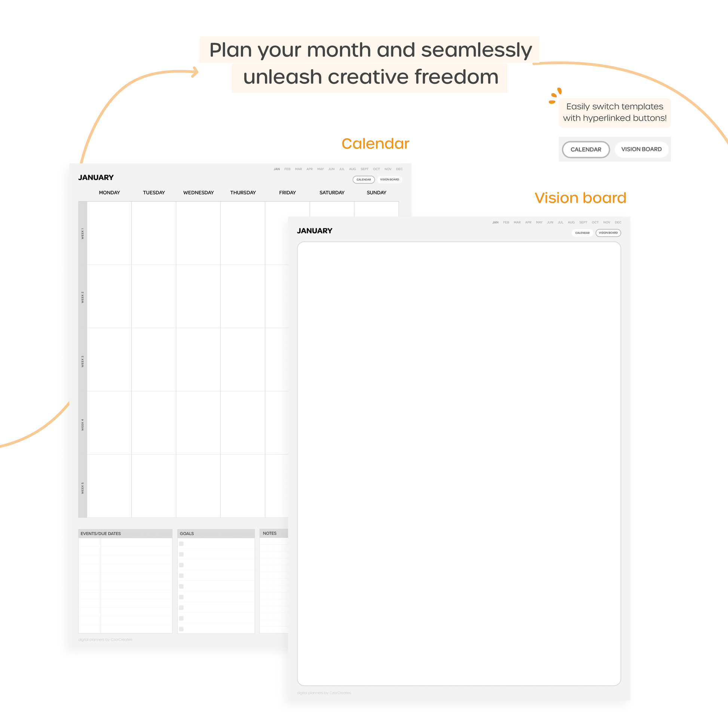
Task: Click the SATURDAY column header
Action: pos(331,193)
